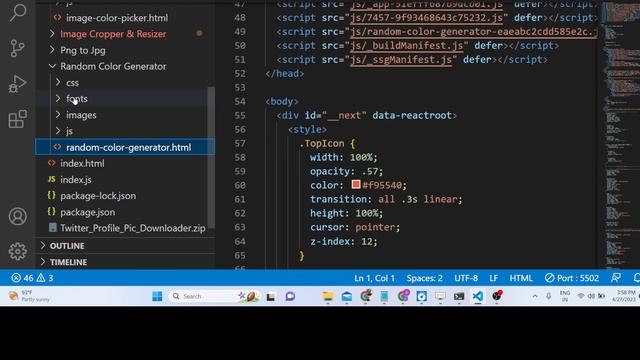Click the feedback icon in status bar

coord(616,278)
